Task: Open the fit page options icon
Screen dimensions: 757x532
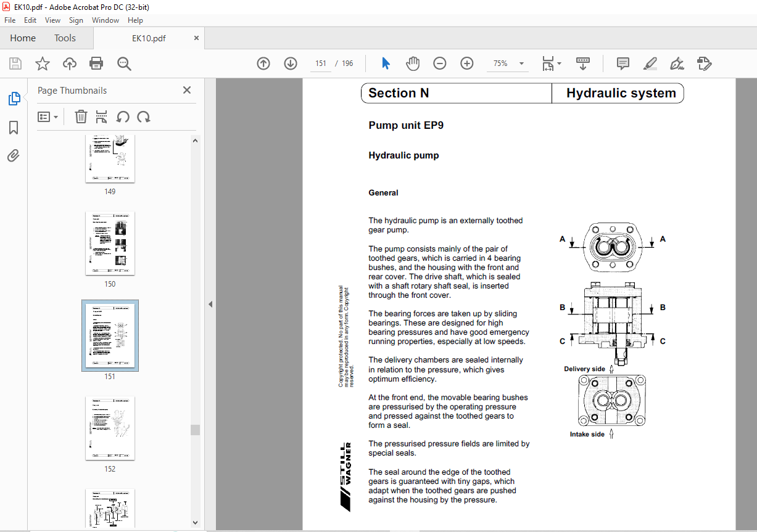Action: [x=551, y=63]
